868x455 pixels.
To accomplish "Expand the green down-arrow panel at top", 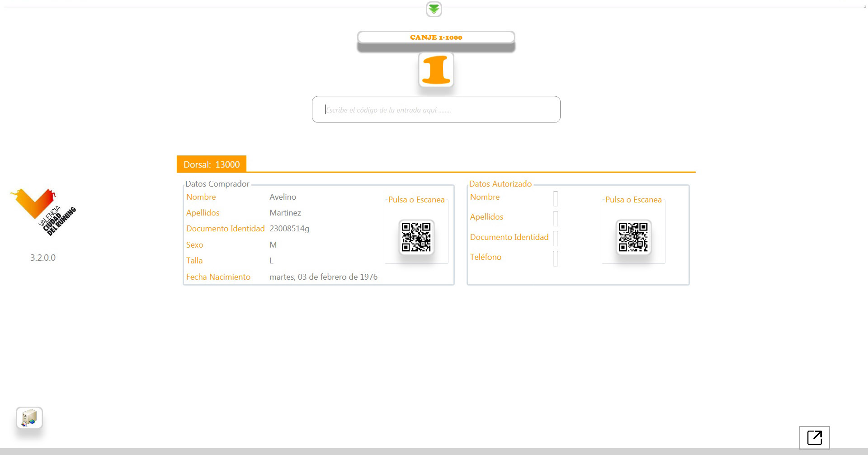I will (x=434, y=9).
